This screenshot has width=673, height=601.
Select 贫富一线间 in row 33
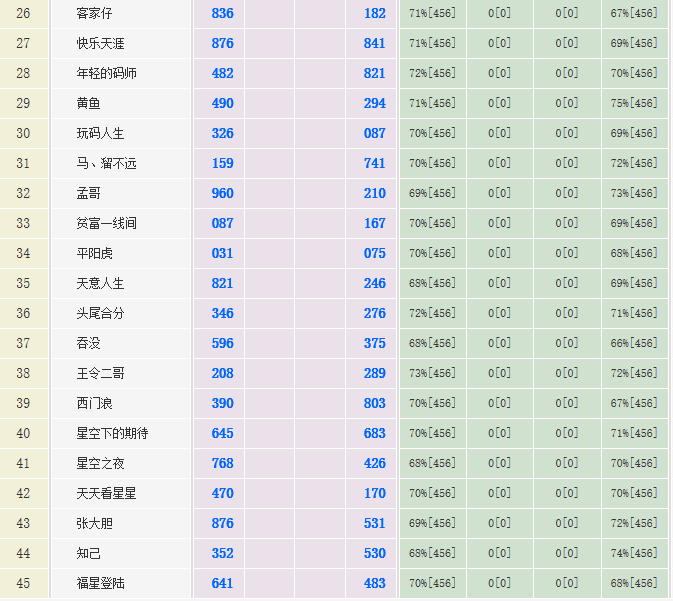coord(106,223)
